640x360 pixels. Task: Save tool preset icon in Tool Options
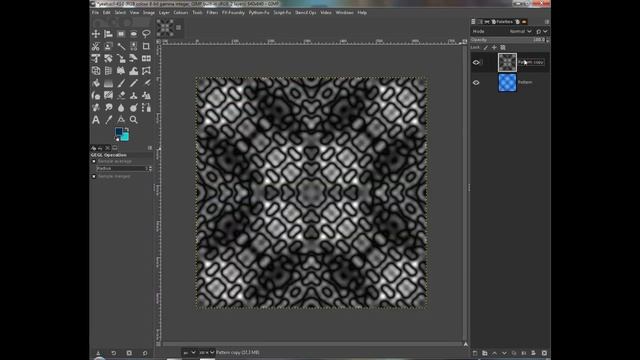(98, 353)
